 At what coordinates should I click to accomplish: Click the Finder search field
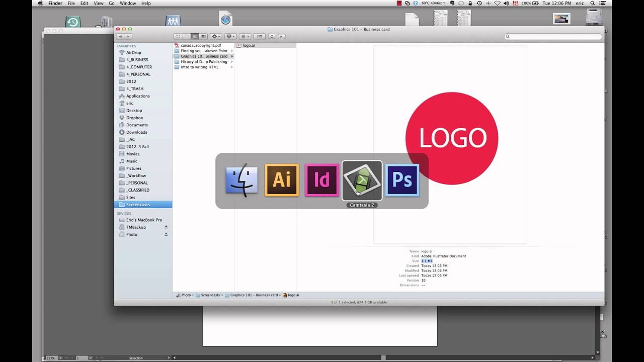pos(553,36)
